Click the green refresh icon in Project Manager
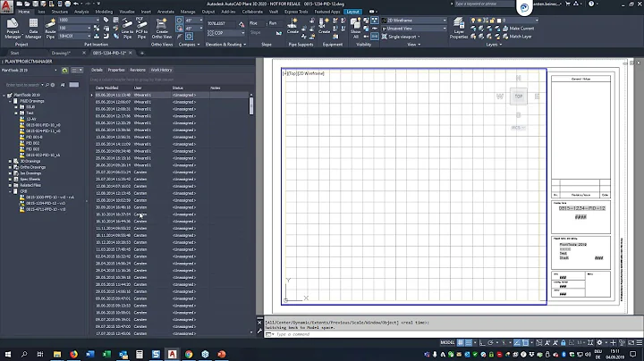Screen dimensions: 644x361 coord(64,71)
